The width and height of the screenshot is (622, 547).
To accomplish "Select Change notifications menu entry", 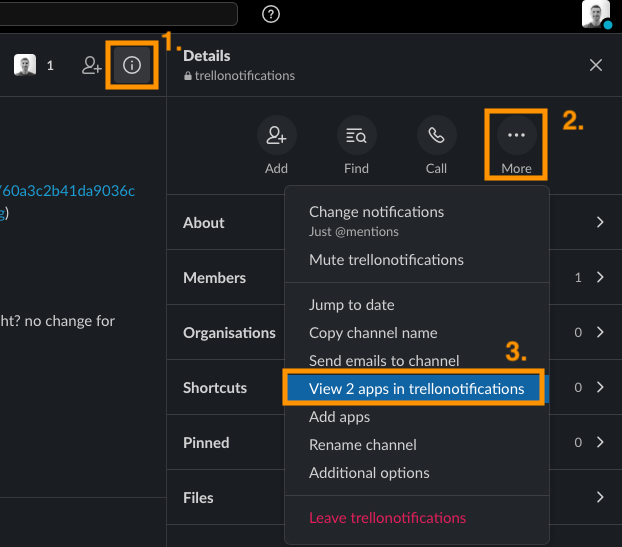I will (x=417, y=221).
